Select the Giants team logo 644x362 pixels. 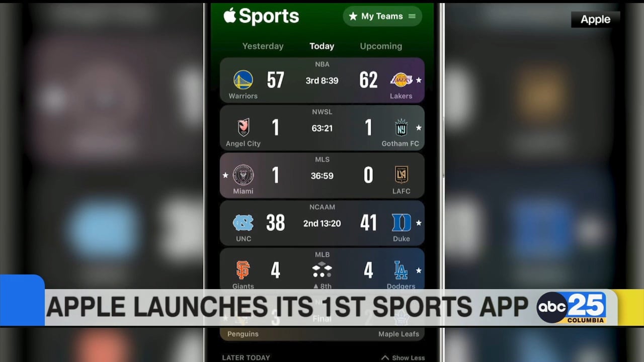point(243,270)
